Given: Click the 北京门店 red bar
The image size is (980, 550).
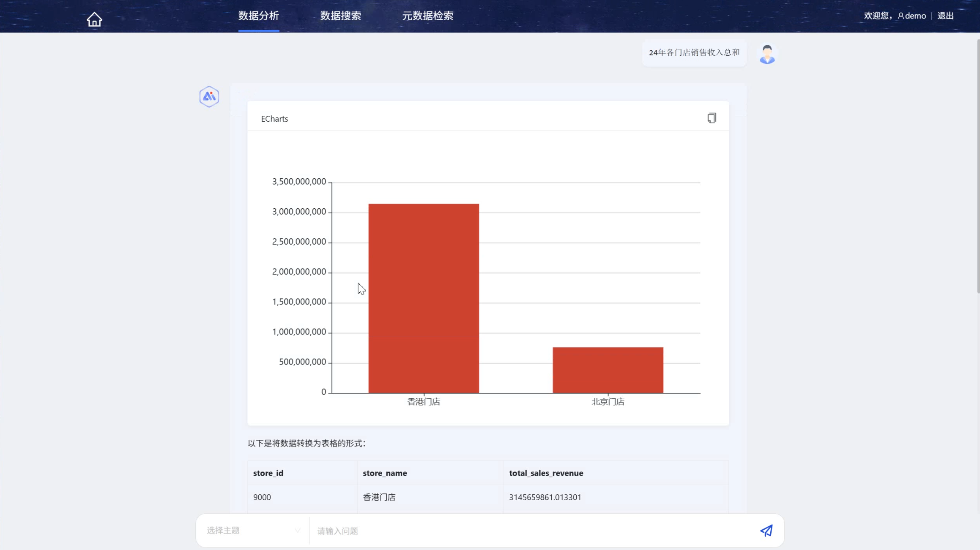Looking at the screenshot, I should pos(608,370).
